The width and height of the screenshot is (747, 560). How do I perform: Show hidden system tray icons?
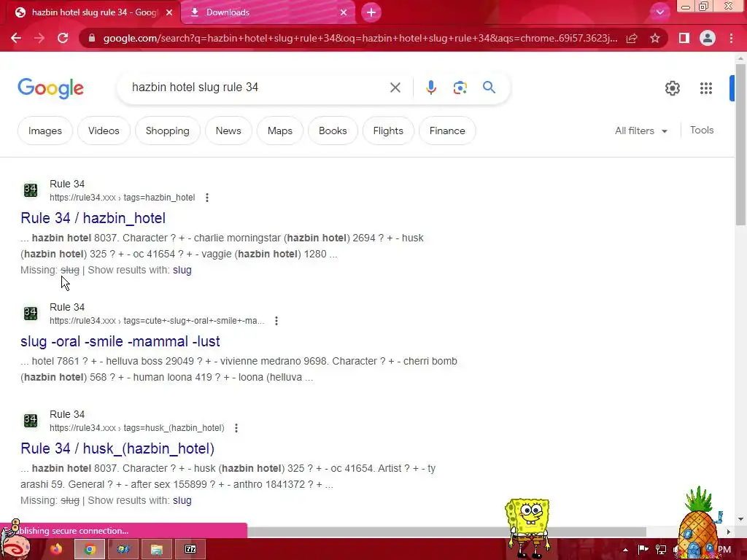625,550
